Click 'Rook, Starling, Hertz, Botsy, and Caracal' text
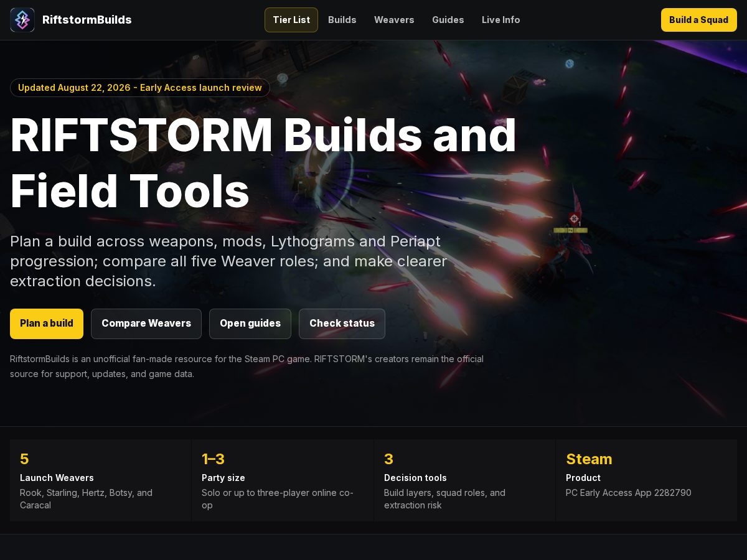747x560 pixels. pos(86,499)
